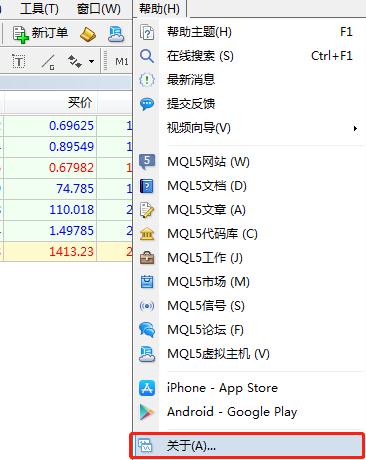The height and width of the screenshot is (460, 366).
Task: Select the text label T tool
Action: [x=19, y=62]
